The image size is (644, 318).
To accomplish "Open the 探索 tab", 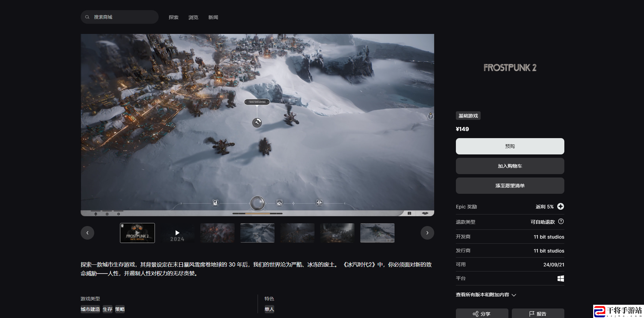I will [x=174, y=17].
